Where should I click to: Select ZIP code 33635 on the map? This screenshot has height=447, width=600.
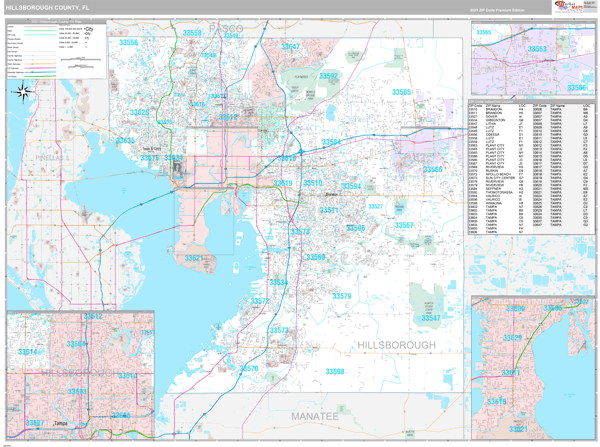tap(126, 140)
